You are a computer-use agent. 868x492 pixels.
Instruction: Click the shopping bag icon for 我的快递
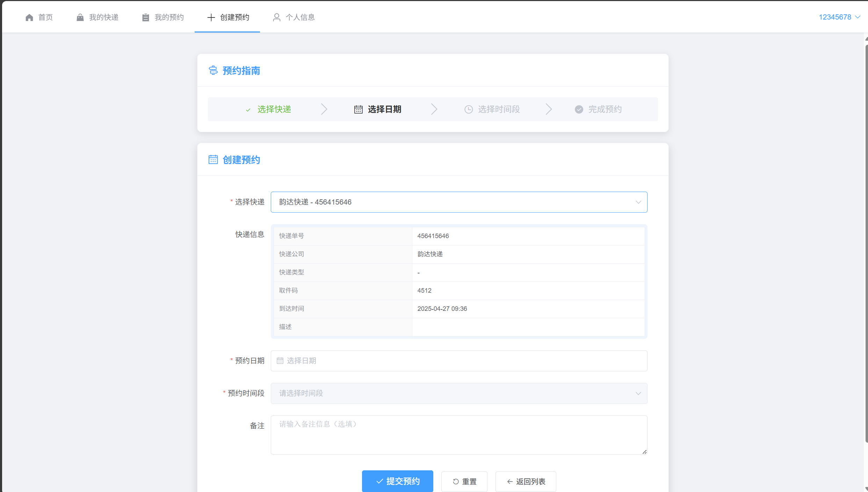click(x=80, y=17)
